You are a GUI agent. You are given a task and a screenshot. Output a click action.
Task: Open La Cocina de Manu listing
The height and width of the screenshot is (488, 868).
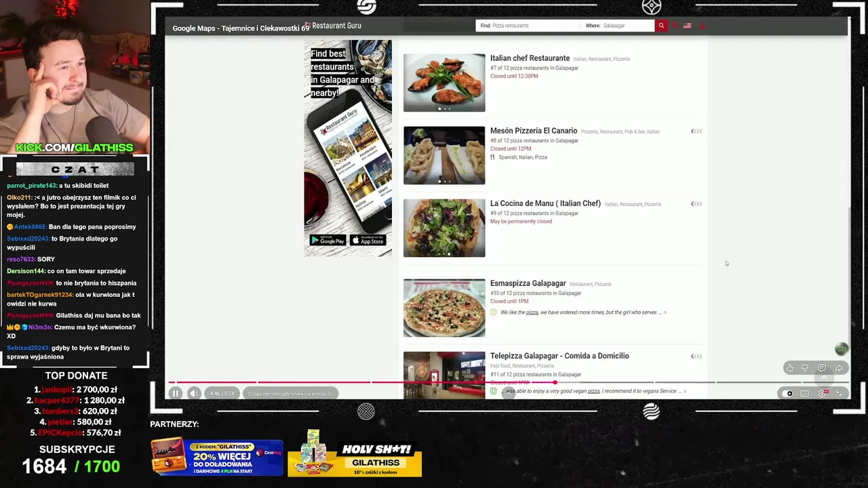click(545, 203)
